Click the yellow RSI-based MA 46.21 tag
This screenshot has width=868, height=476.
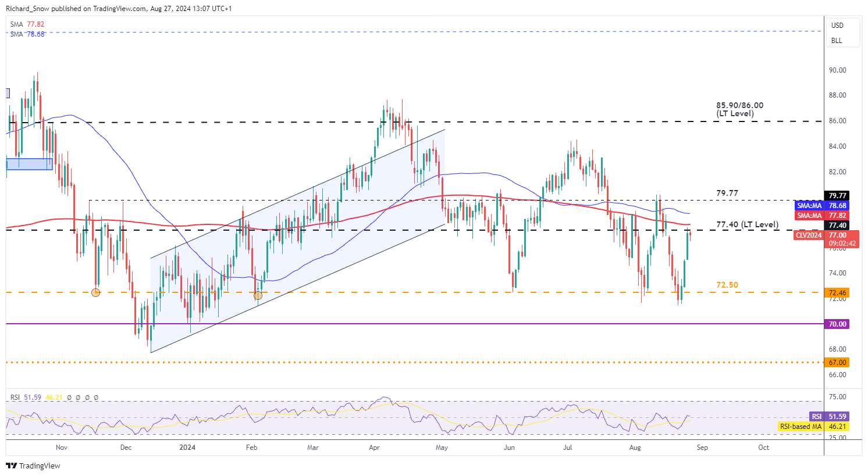coord(813,427)
